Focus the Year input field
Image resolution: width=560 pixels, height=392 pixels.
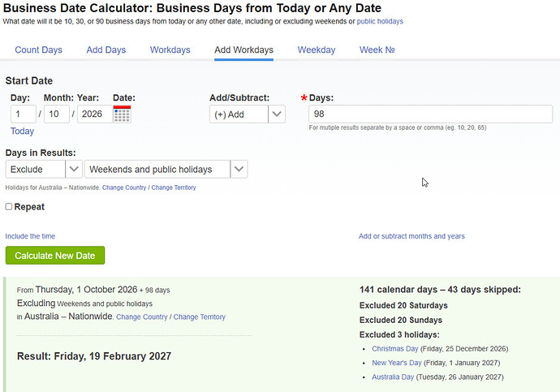tap(95, 114)
